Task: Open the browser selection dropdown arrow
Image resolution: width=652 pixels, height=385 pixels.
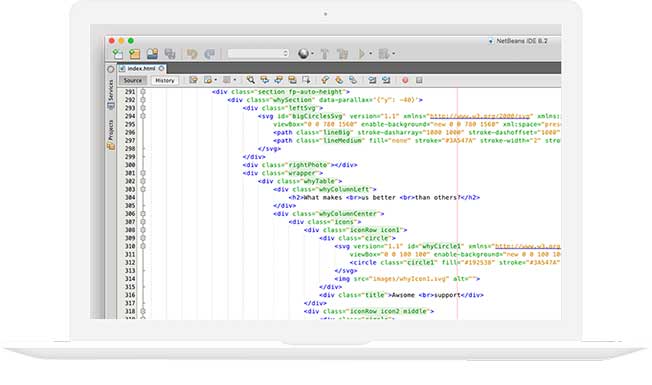Action: pyautogui.click(x=312, y=54)
